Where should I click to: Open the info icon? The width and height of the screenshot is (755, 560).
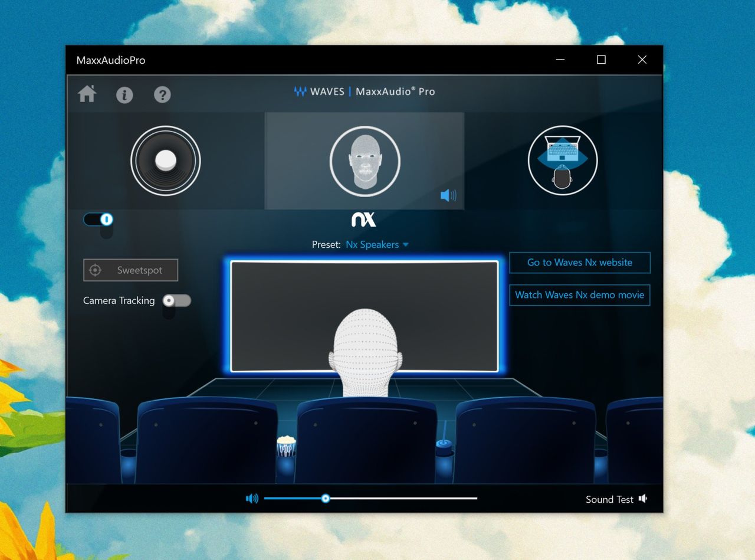124,94
